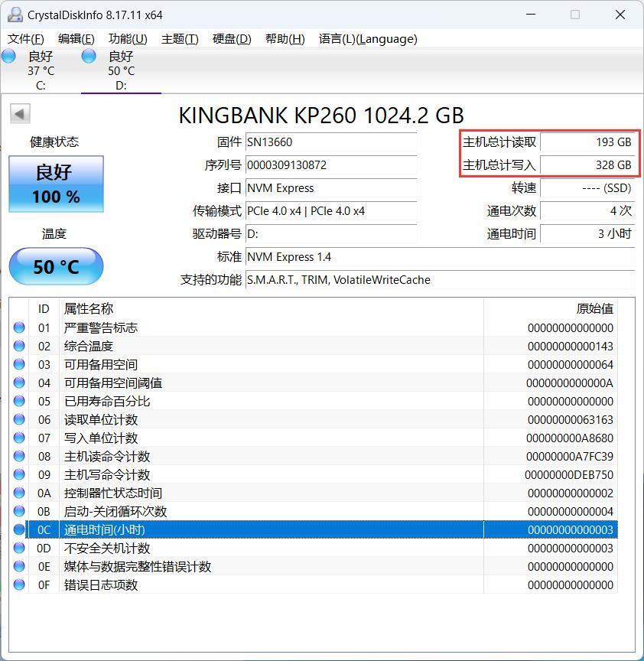This screenshot has width=644, height=661.
Task: Click the SN13660 firmware text field
Action: point(331,142)
